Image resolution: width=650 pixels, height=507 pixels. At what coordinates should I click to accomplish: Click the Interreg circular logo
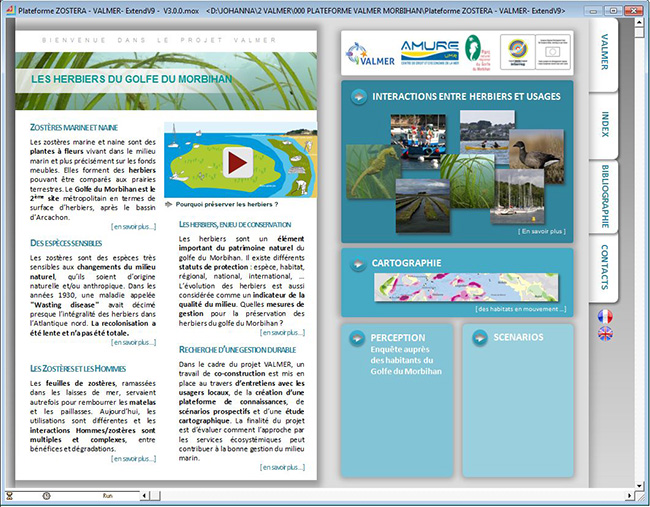point(517,52)
